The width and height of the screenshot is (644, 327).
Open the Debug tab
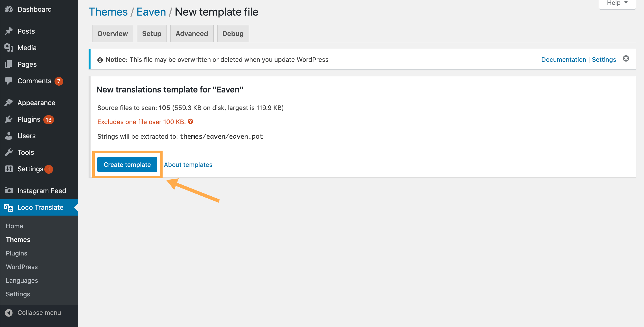tap(232, 34)
